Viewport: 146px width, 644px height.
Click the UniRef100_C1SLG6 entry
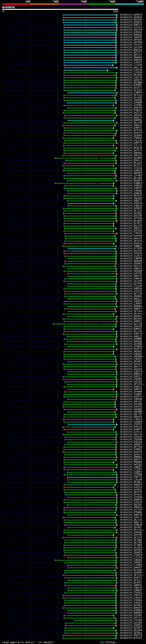(x=131, y=168)
